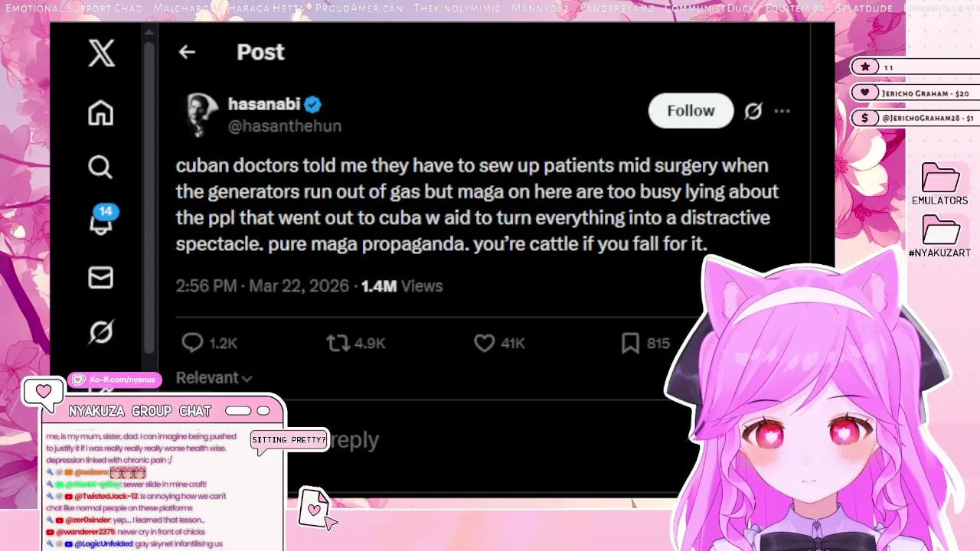Open the Home icon in sidebar

tap(100, 112)
